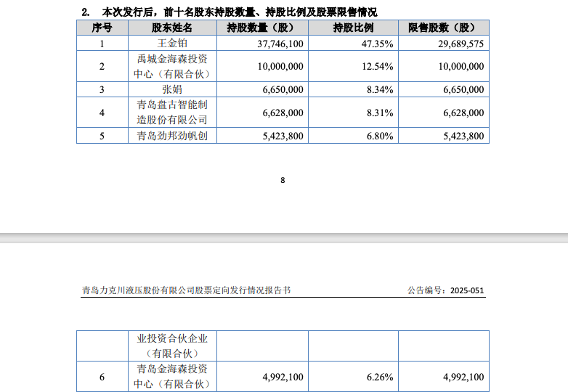Select shareholder name 张娟
The image size is (568, 392).
pos(172,90)
